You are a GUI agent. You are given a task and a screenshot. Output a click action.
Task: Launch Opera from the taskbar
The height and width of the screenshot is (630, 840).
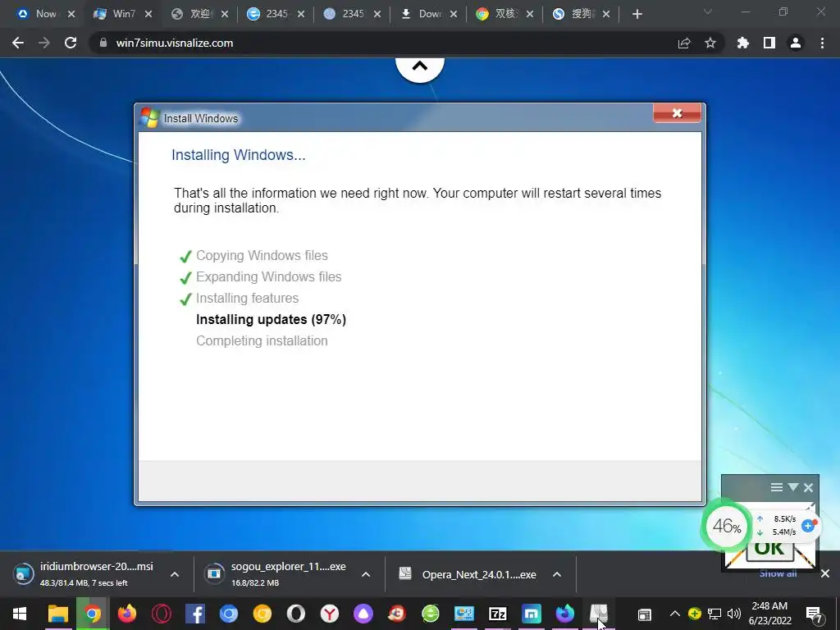[x=162, y=614]
